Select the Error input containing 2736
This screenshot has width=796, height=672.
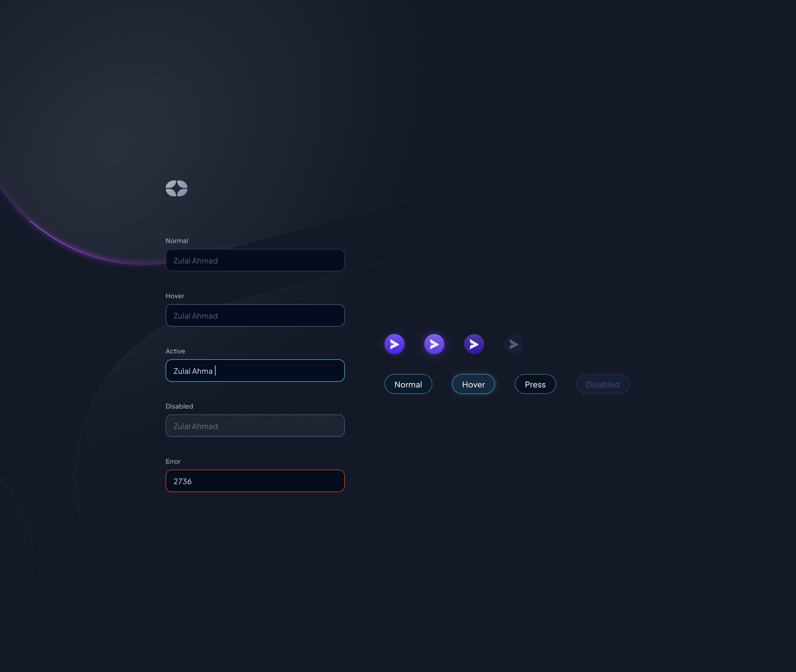tap(255, 481)
